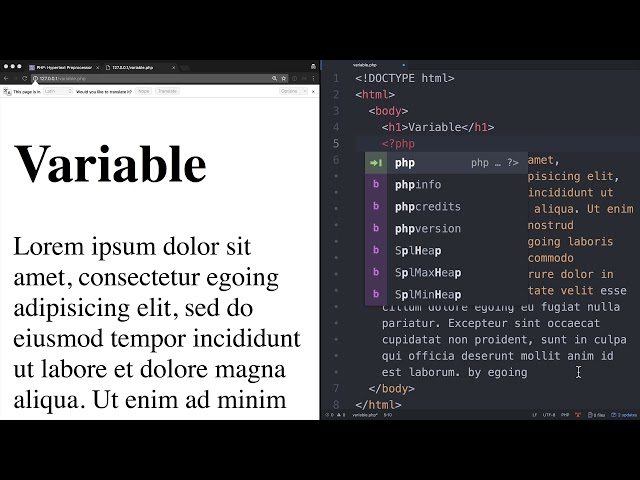Screen dimensions: 640x480
Task: Choose phpversion from autocomplete list
Action: click(446, 229)
